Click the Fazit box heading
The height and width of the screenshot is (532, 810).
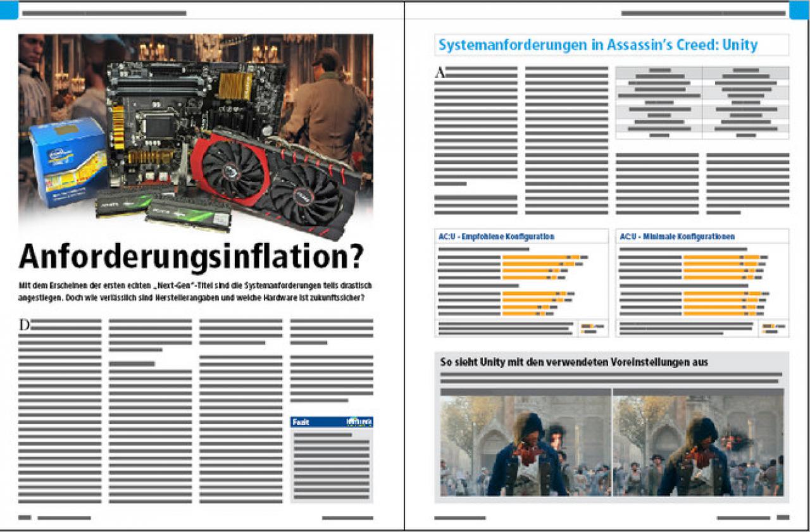click(x=301, y=422)
